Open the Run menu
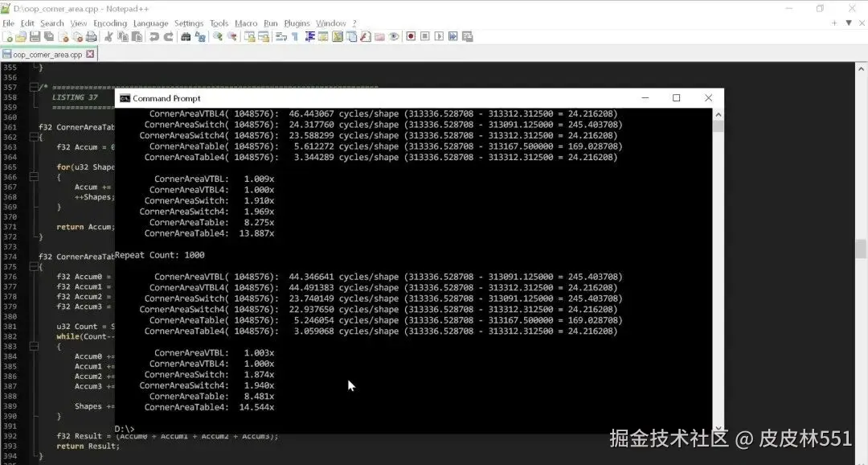The height and width of the screenshot is (465, 868). click(x=271, y=23)
